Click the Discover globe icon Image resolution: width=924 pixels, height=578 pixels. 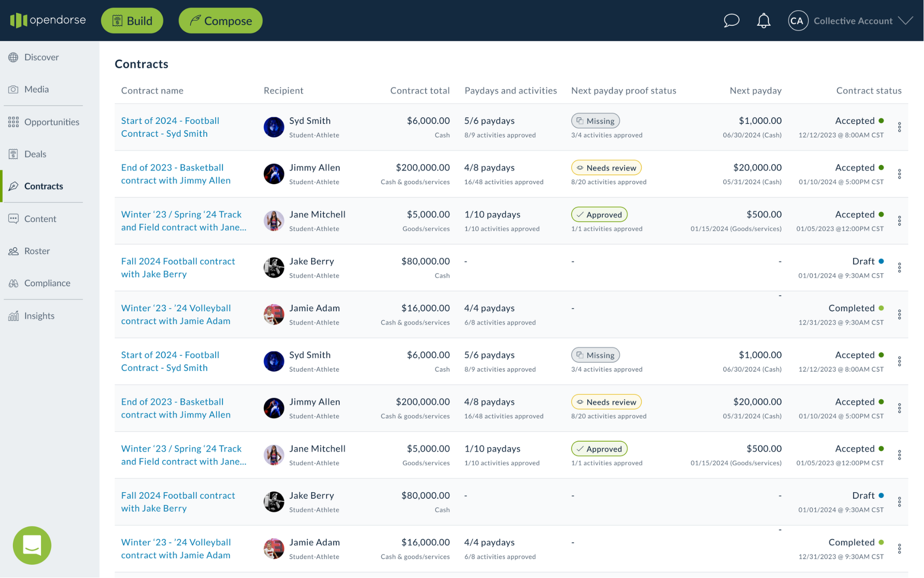[x=13, y=57]
